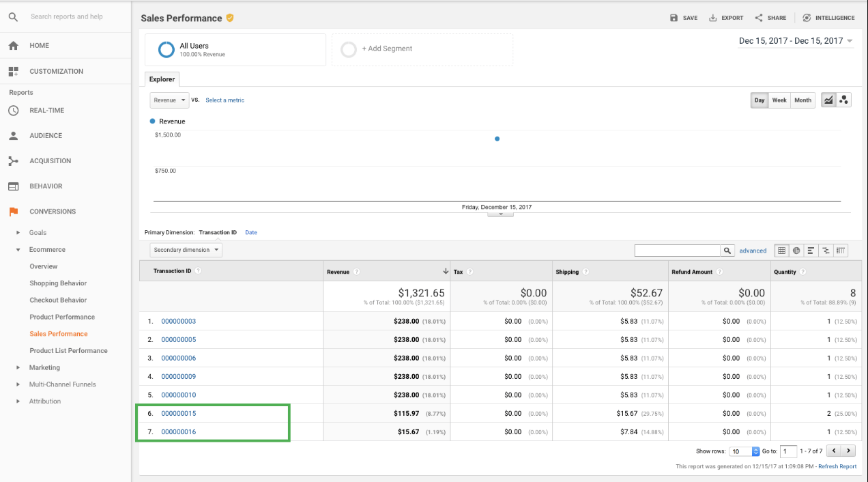Viewport: 868px width, 482px height.
Task: Click the Acquisition arrows icon
Action: [x=13, y=161]
